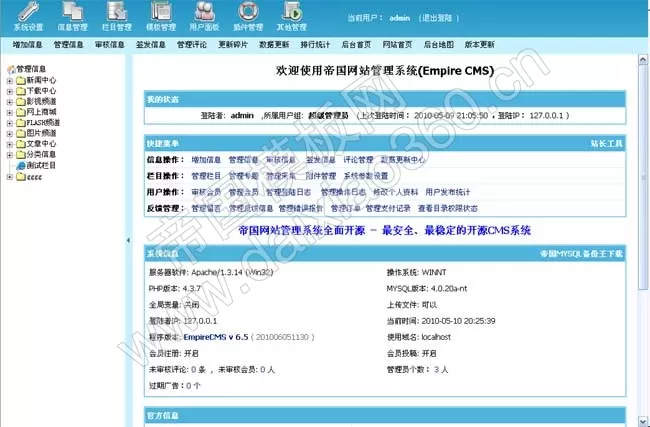Click the 帝国MYSQL备份王下载 link
The image size is (650, 427).
(582, 254)
